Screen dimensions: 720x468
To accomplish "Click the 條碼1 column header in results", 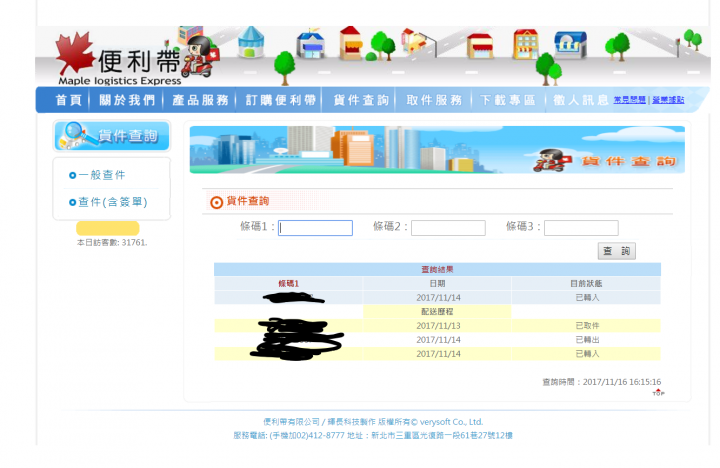I will [x=288, y=284].
